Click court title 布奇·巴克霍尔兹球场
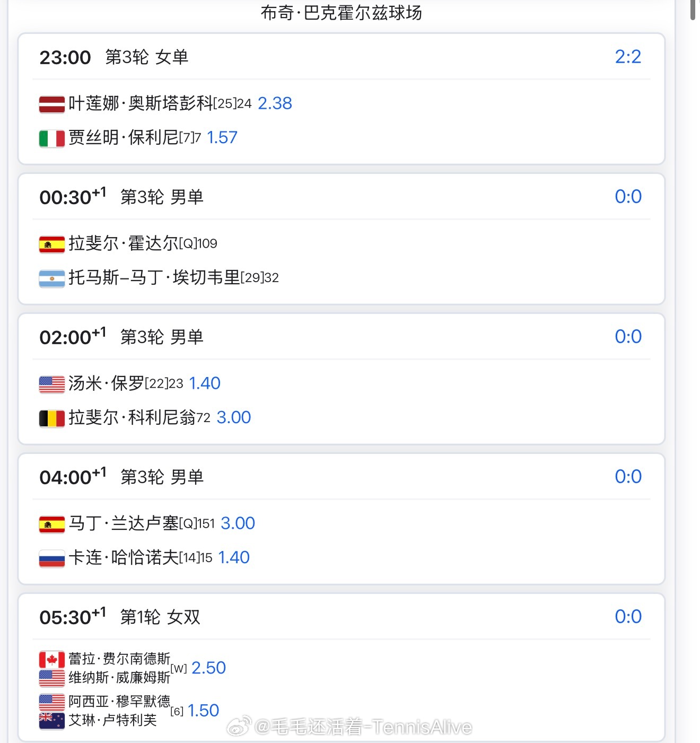700x743 pixels. [x=342, y=12]
